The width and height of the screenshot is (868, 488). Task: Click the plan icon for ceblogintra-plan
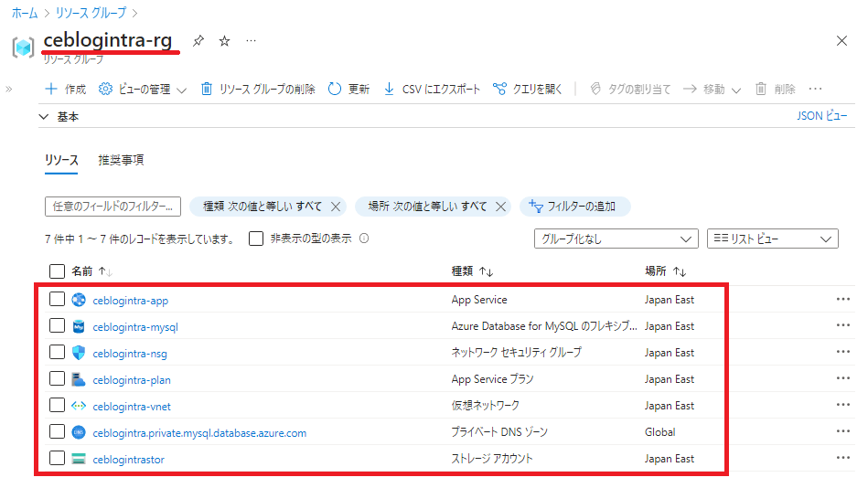pyautogui.click(x=79, y=379)
